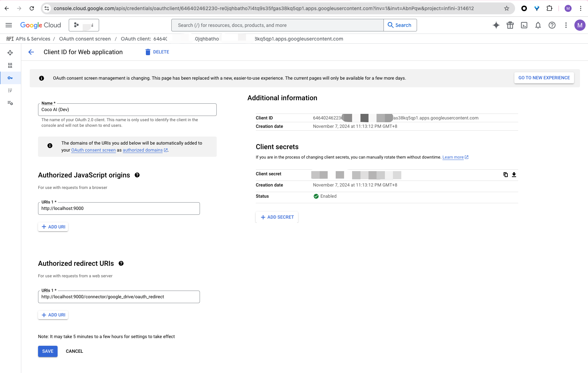This screenshot has width=588, height=373.
Task: Copy the client secret value
Action: tap(505, 175)
